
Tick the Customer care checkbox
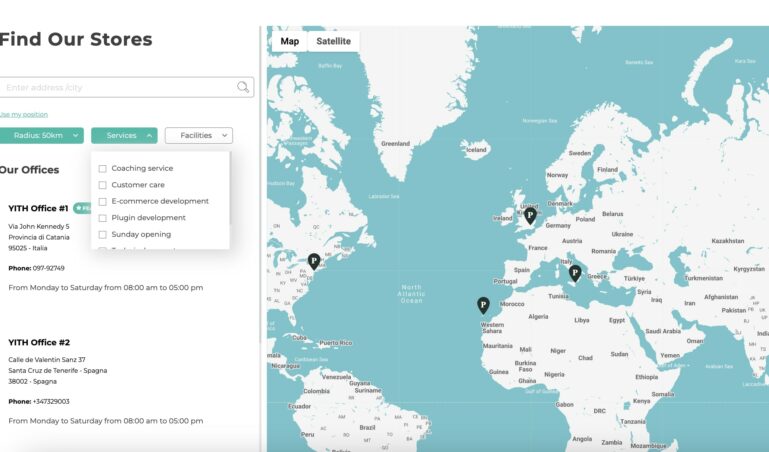point(103,185)
